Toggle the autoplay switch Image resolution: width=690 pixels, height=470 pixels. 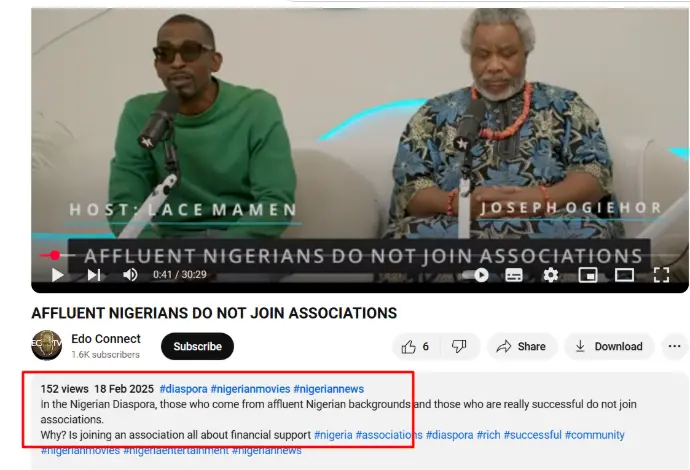click(476, 275)
